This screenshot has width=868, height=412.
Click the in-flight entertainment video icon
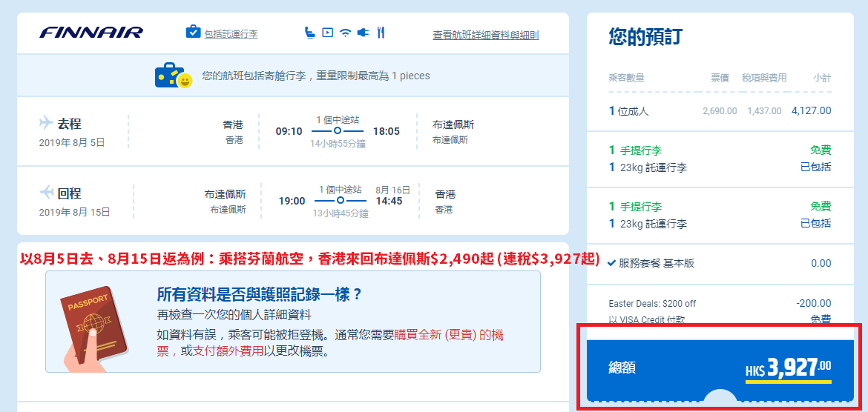pyautogui.click(x=328, y=33)
